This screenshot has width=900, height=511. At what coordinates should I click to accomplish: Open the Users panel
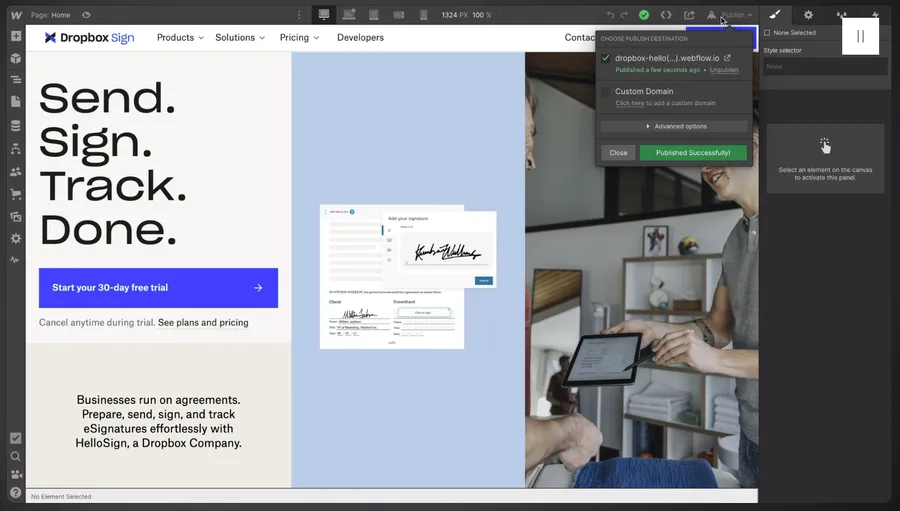pyautogui.click(x=16, y=172)
